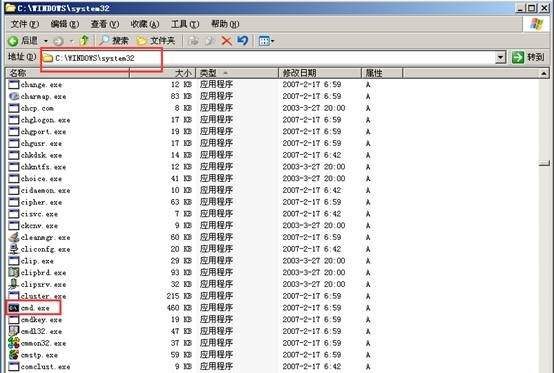Click the 215 KB size of cluster.exe
554x373 pixels.
coord(179,296)
